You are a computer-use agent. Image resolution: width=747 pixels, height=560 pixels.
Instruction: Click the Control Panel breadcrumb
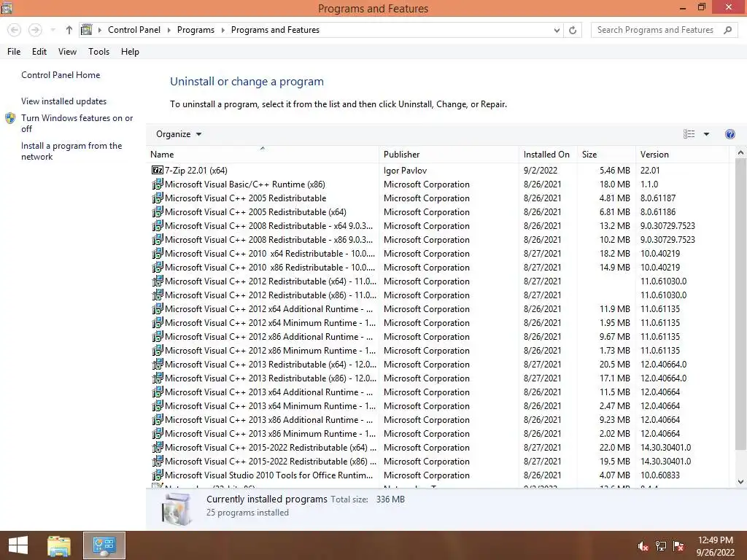(x=134, y=30)
